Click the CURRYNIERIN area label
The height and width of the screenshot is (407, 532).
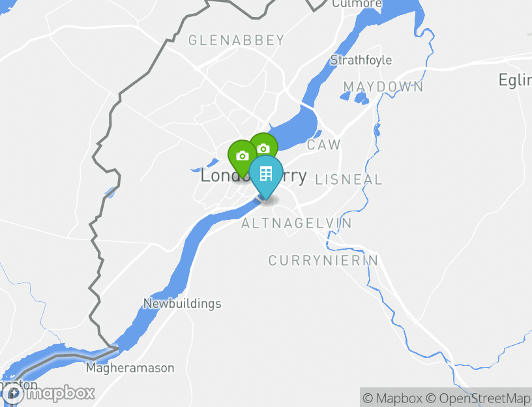pyautogui.click(x=323, y=261)
